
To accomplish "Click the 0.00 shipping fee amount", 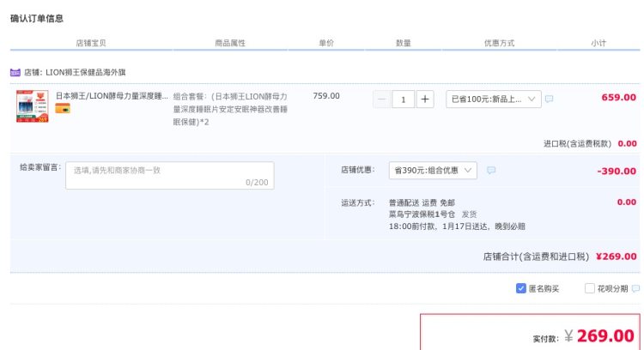I will (x=626, y=202).
